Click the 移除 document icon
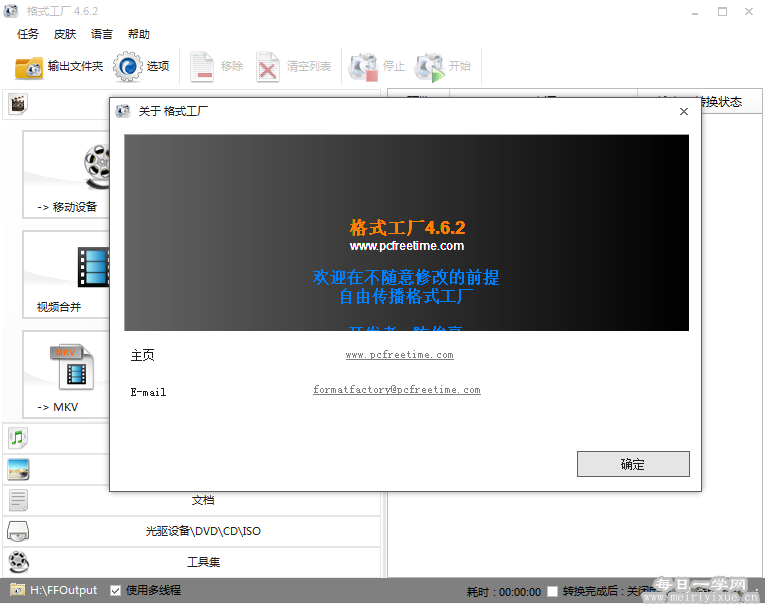Viewport: 765px width, 604px height. pyautogui.click(x=202, y=66)
